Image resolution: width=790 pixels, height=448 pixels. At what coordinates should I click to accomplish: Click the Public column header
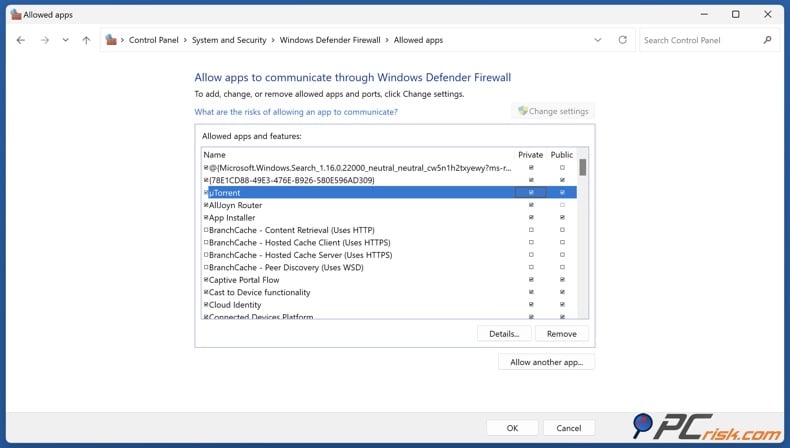pos(562,155)
